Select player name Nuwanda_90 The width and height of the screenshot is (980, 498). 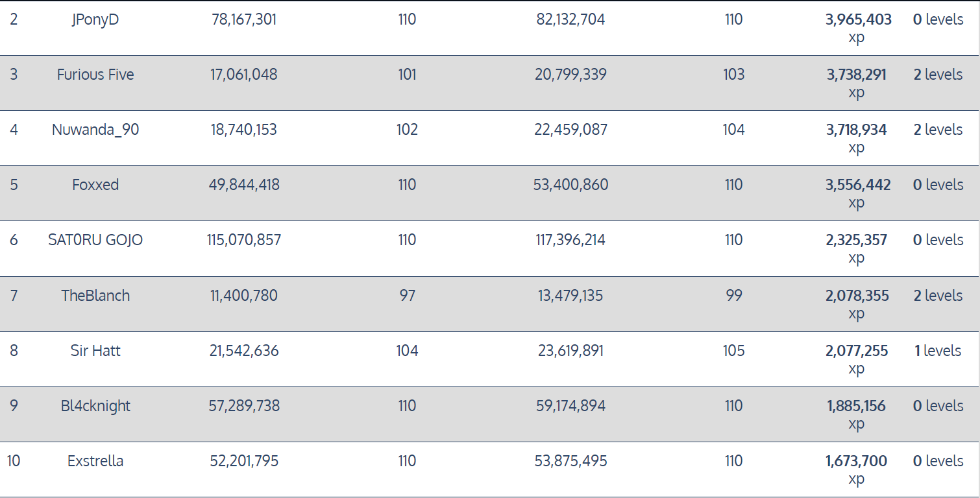pyautogui.click(x=95, y=130)
